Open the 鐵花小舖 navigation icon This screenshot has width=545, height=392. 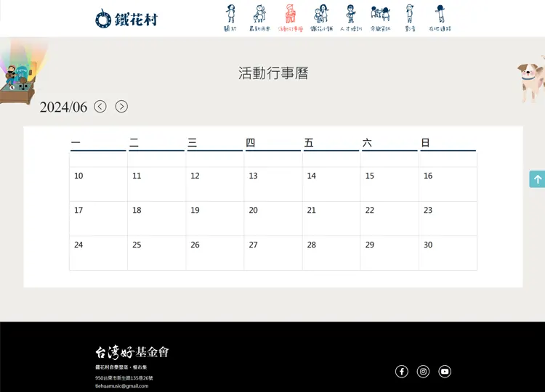pos(320,18)
